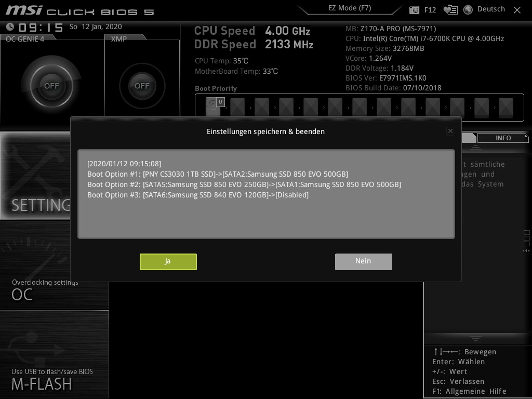Click the Boot Option #3 line
Screen dimensions: 532x399
tap(198, 195)
